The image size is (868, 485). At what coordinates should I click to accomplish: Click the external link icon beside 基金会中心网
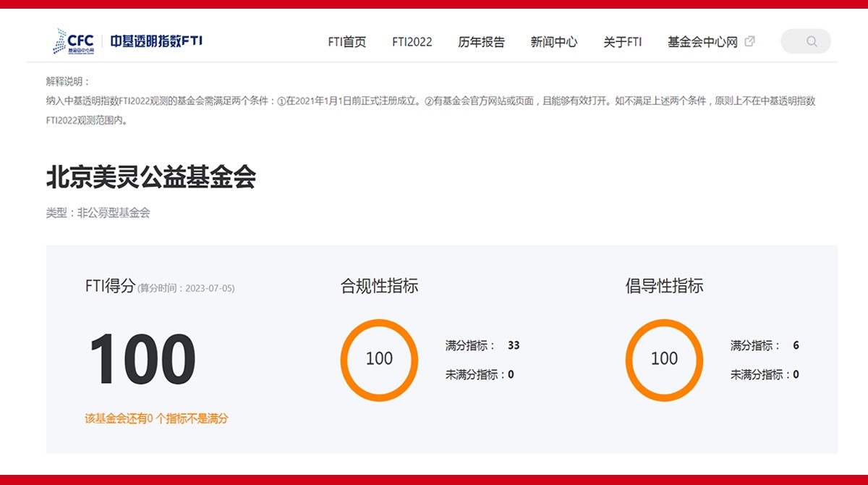tap(750, 41)
